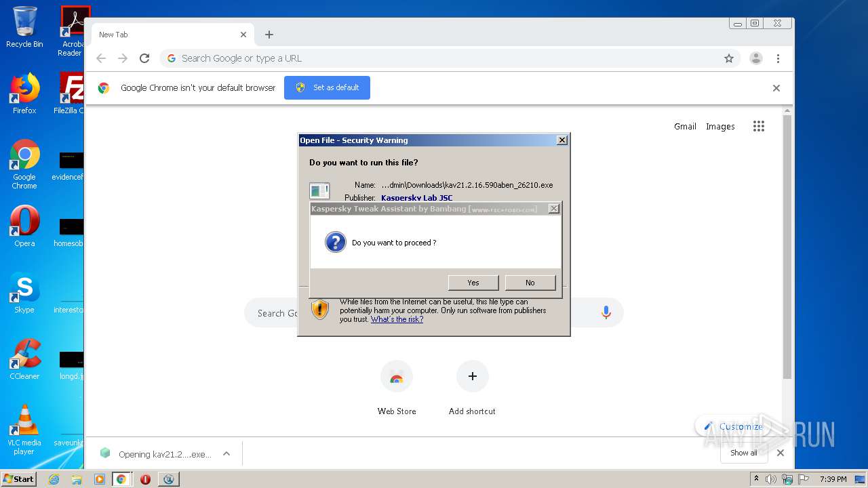Reload the current Chrome page
This screenshot has height=488, width=868.
pyautogui.click(x=144, y=58)
